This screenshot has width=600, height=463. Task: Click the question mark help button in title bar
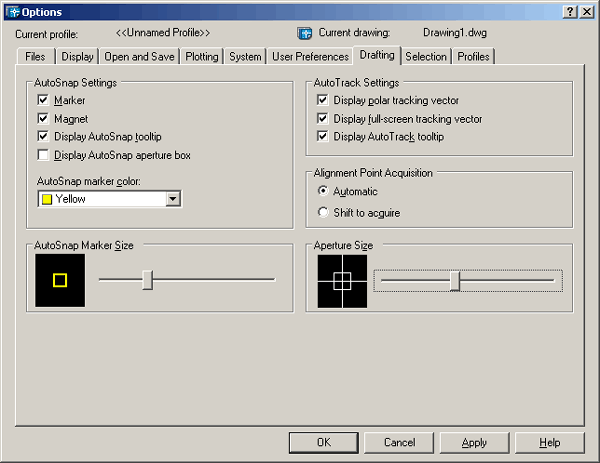pos(570,12)
